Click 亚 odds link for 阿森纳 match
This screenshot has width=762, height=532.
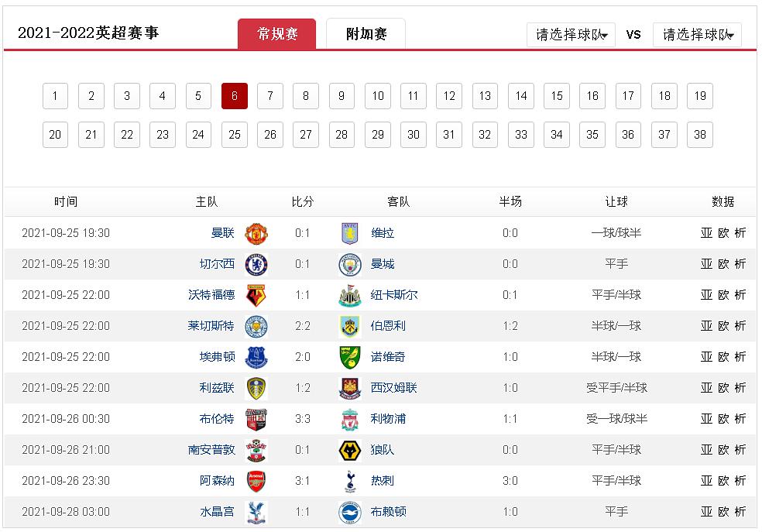[706, 481]
